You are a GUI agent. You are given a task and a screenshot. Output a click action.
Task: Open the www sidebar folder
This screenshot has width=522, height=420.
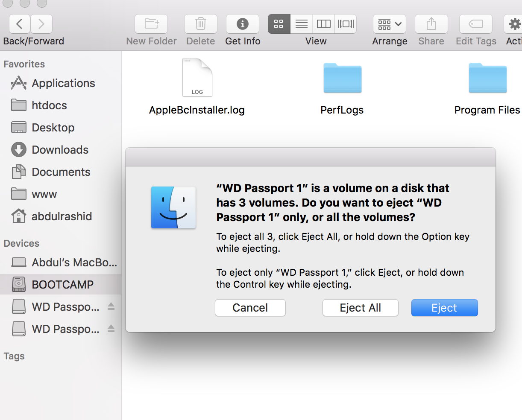tap(61, 194)
